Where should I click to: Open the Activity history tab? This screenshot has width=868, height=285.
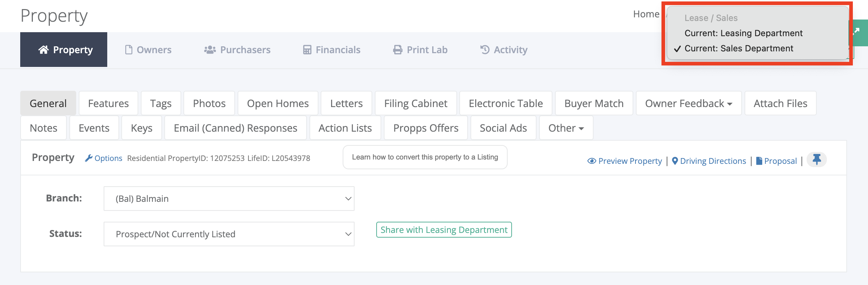(x=504, y=50)
